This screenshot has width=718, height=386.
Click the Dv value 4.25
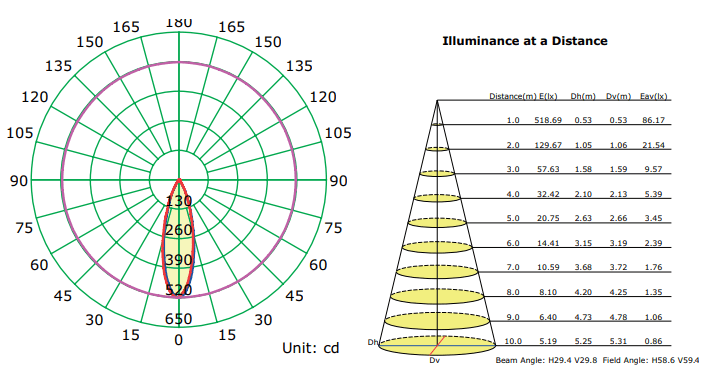tap(618, 292)
